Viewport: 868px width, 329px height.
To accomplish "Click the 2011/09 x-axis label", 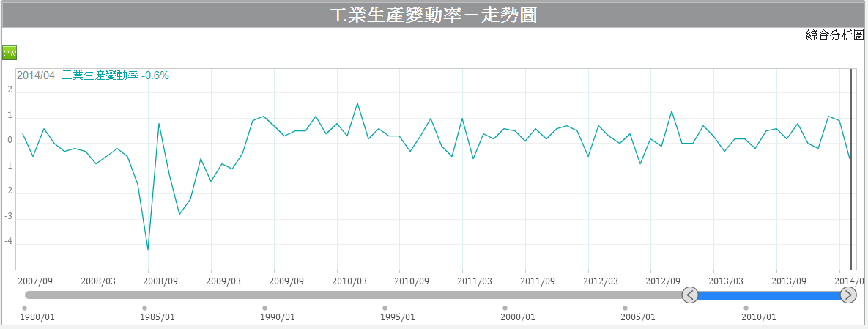I will [538, 280].
